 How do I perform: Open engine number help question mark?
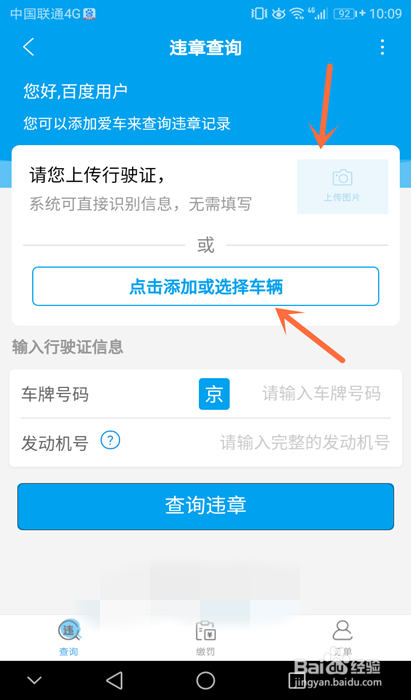(110, 441)
